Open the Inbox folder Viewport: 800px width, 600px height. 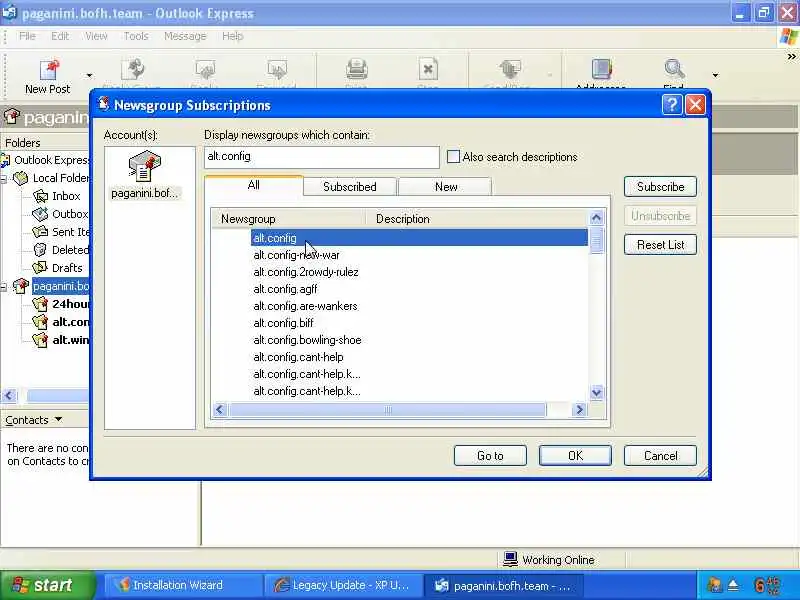(66, 196)
